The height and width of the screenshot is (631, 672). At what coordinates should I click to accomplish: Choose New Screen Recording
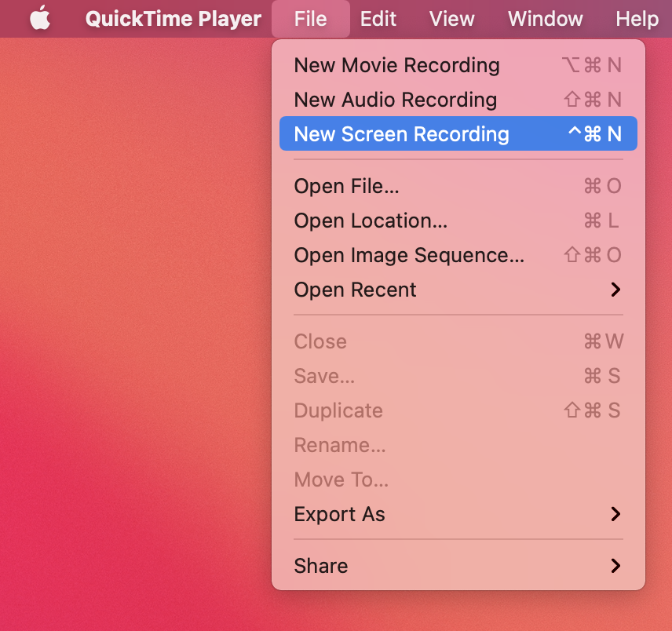401,133
